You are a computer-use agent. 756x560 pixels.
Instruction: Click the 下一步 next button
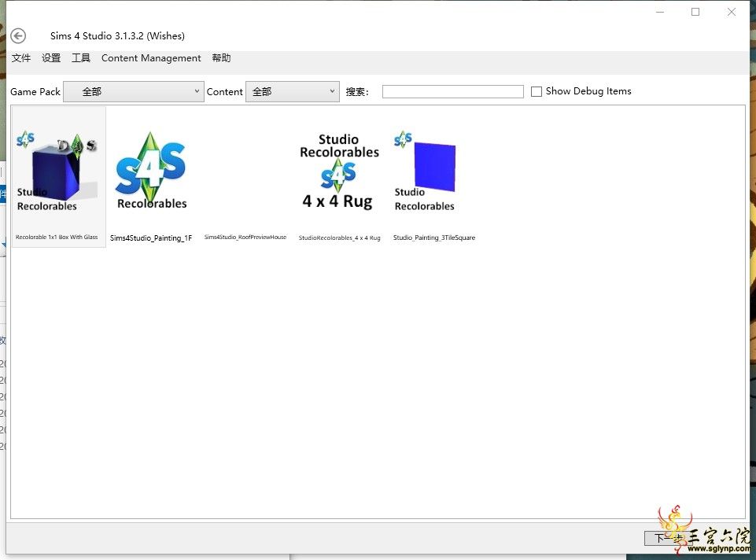click(669, 538)
